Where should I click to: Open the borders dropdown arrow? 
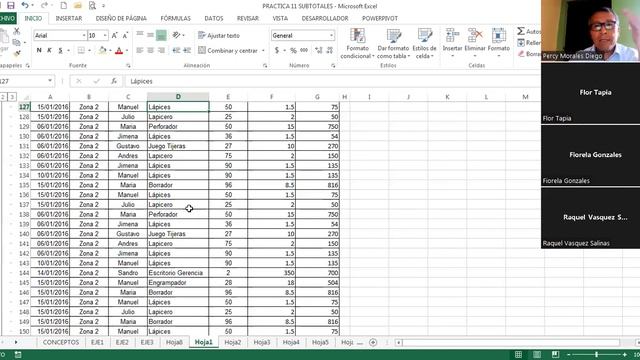pos(89,50)
